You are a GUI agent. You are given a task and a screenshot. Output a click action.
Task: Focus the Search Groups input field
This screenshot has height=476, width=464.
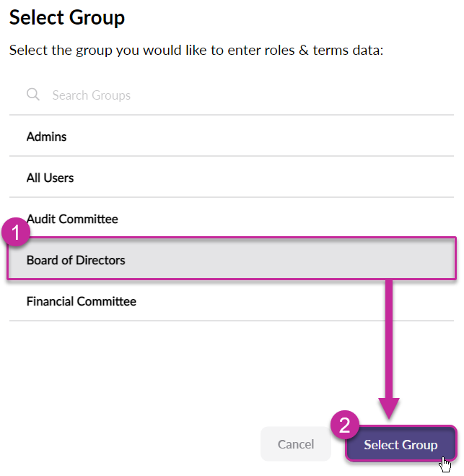216,95
